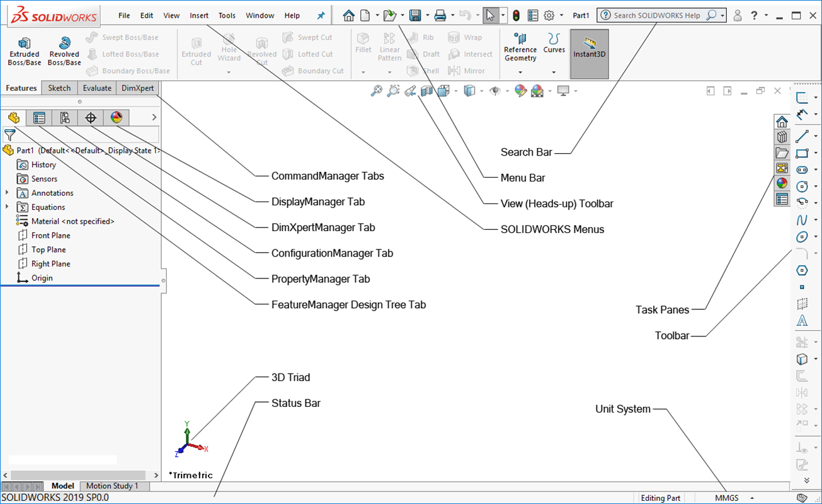Open the FeatureManager Design Tree tab

pyautogui.click(x=13, y=117)
